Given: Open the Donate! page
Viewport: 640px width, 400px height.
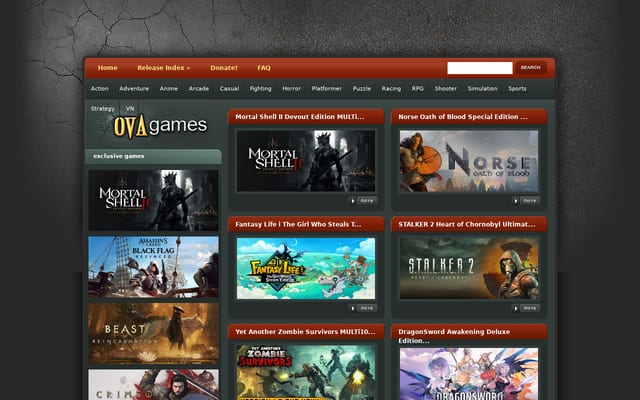Looking at the screenshot, I should tap(224, 68).
